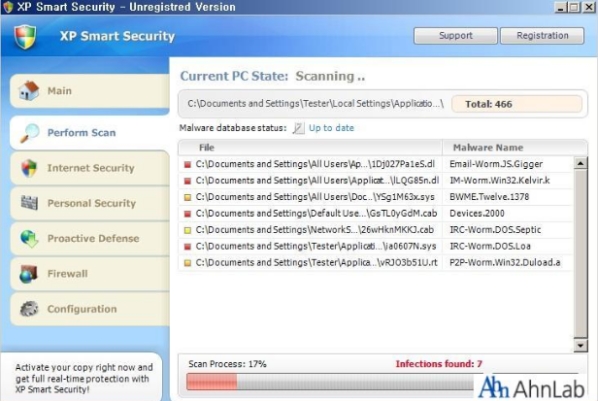Select the magnifying glass Perform Scan icon
The image size is (598, 401).
point(29,133)
